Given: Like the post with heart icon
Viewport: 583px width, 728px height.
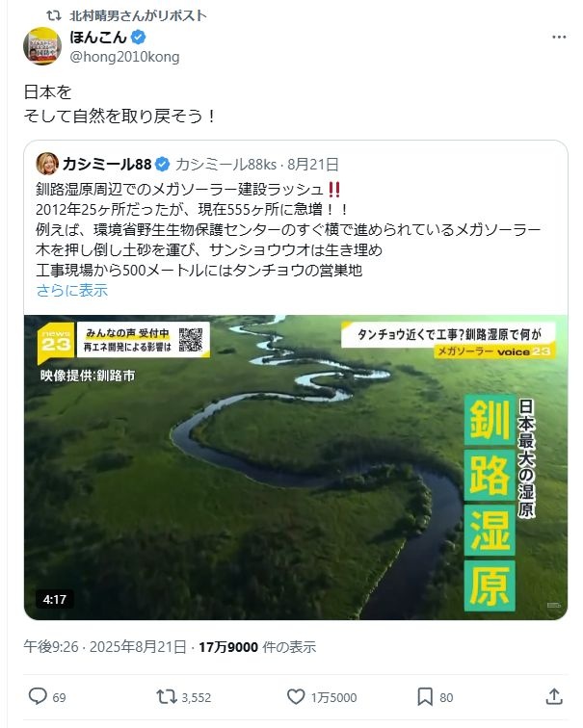Looking at the screenshot, I should pos(296,696).
